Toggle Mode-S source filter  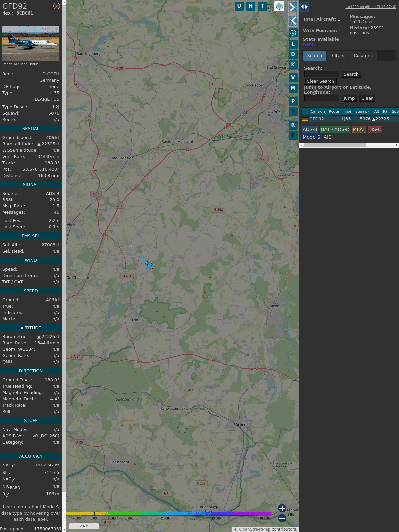[311, 137]
